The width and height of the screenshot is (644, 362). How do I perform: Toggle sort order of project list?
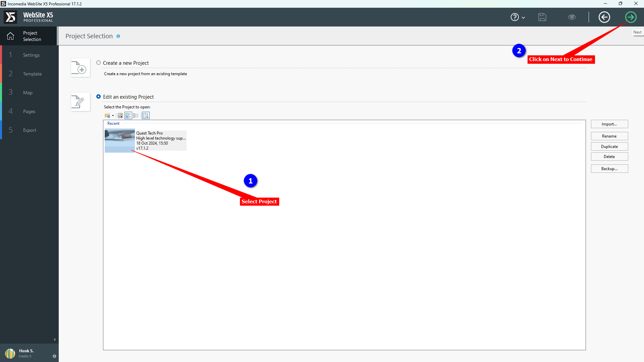tap(146, 116)
